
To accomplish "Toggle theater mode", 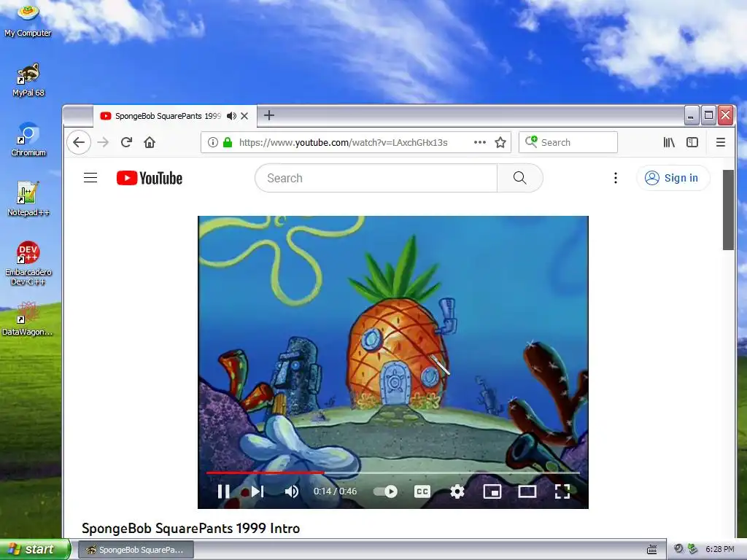I will pos(527,491).
